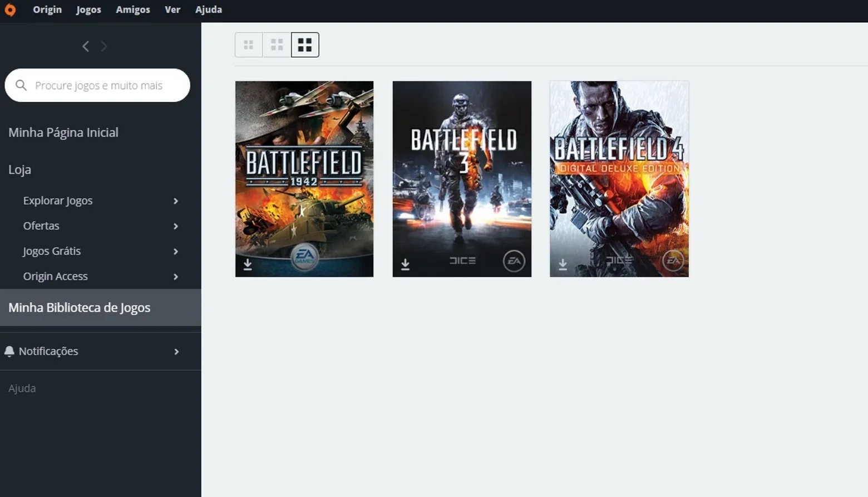Expand the Origin Access submenu arrow
The width and height of the screenshot is (868, 497).
click(176, 277)
